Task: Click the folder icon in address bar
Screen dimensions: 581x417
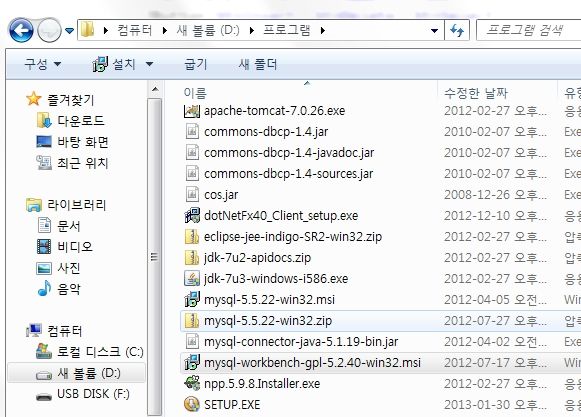Action: coord(87,30)
